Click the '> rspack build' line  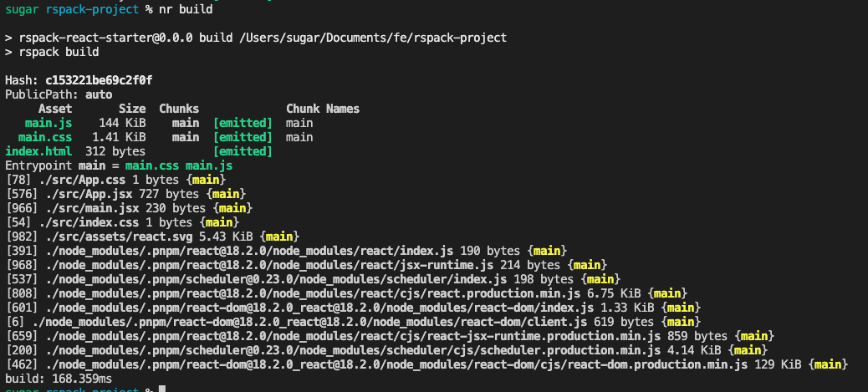click(x=52, y=53)
